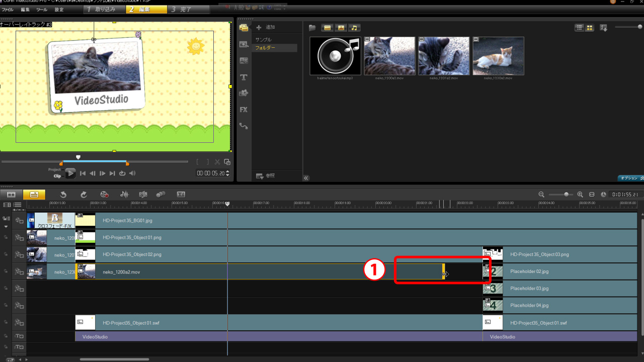Open the FX filter library

[x=244, y=110]
